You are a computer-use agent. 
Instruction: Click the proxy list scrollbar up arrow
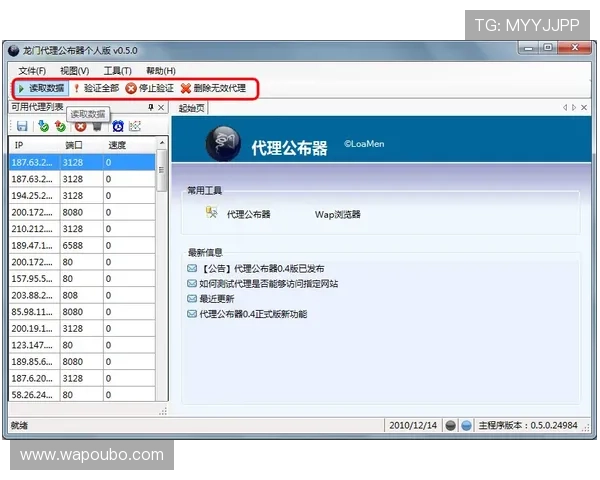tap(162, 143)
